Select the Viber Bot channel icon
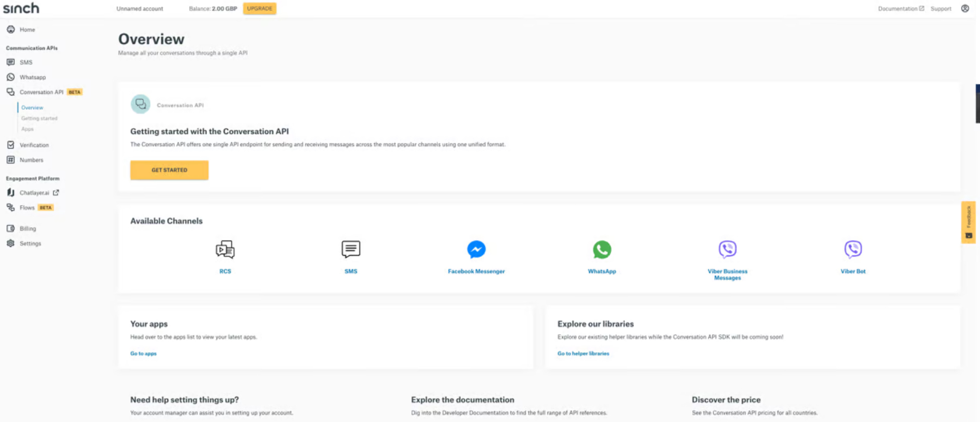Image resolution: width=980 pixels, height=422 pixels. pos(853,249)
